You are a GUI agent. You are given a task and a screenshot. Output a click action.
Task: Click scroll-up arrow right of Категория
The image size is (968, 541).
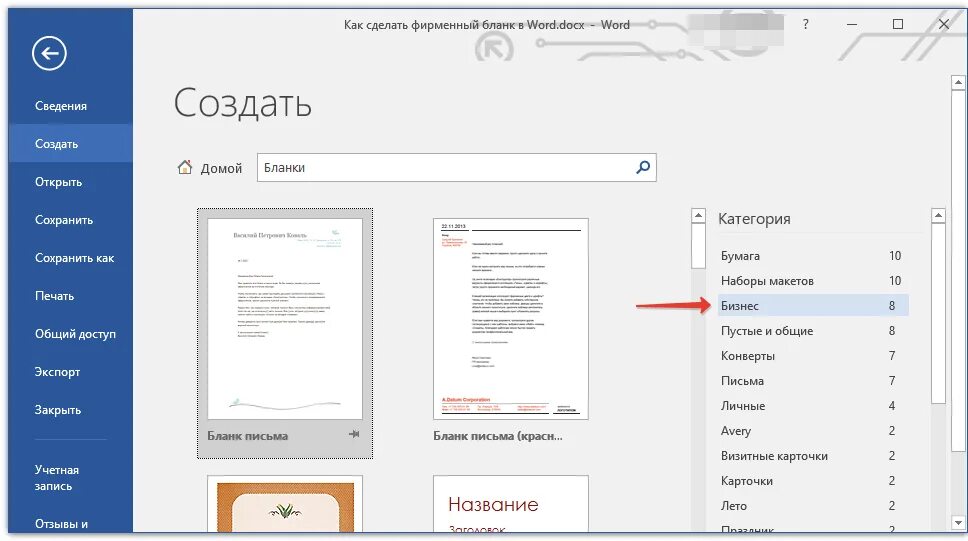[938, 216]
